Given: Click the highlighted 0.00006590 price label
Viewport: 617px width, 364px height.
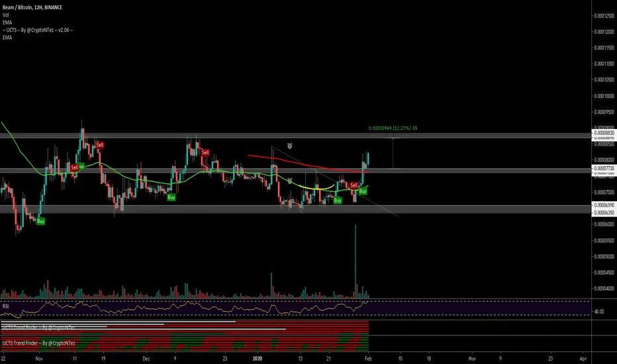Looking at the screenshot, I should point(604,205).
